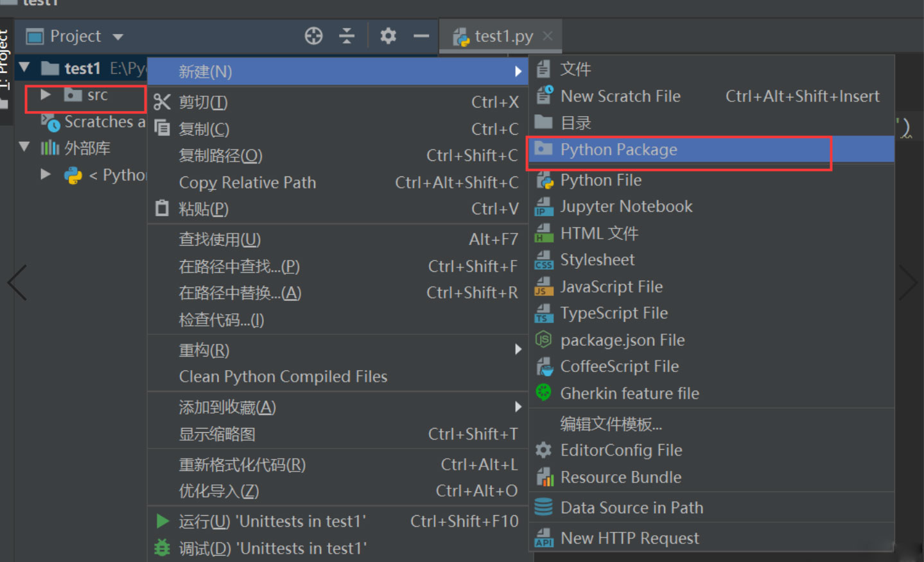
Task: Click the Data Source in Path icon
Action: [x=543, y=507]
